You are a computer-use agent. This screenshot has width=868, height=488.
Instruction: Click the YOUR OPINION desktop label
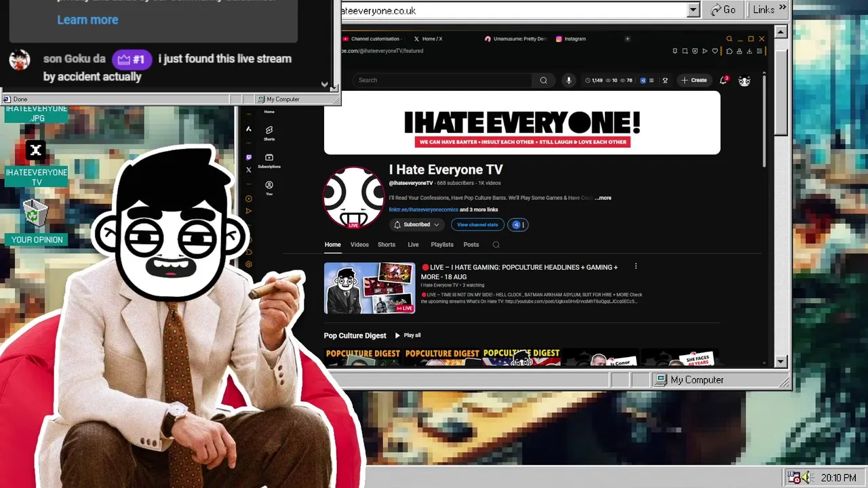[37, 240]
